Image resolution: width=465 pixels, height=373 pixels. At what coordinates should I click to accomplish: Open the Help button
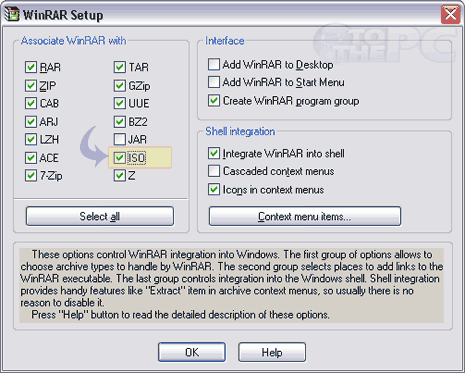click(x=272, y=352)
